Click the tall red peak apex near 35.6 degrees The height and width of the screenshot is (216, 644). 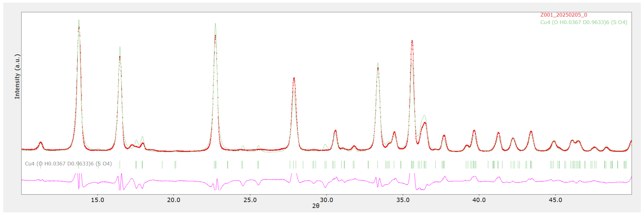pyautogui.click(x=412, y=41)
